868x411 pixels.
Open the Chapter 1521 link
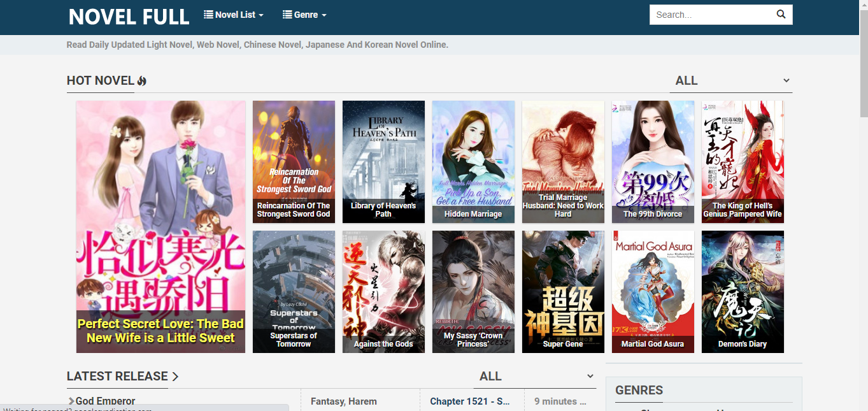coord(470,401)
